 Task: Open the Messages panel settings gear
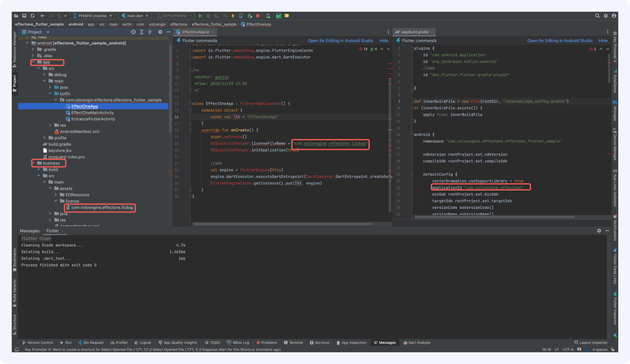tap(599, 231)
